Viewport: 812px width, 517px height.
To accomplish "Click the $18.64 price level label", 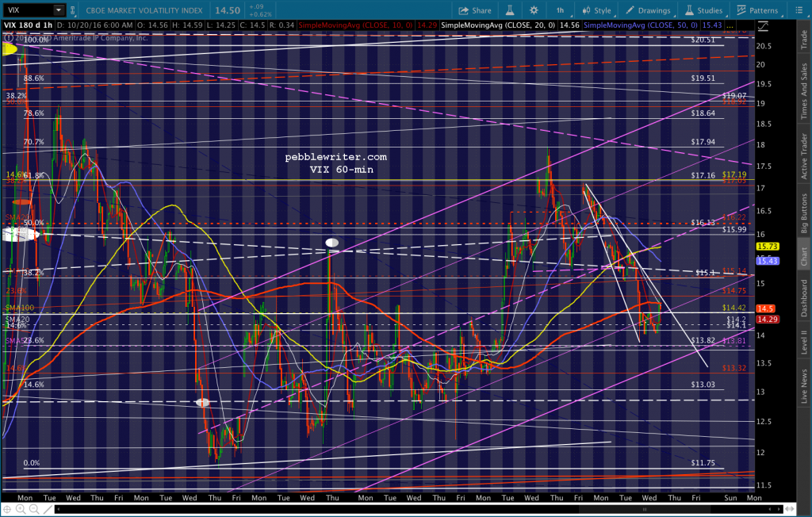I will tap(703, 113).
